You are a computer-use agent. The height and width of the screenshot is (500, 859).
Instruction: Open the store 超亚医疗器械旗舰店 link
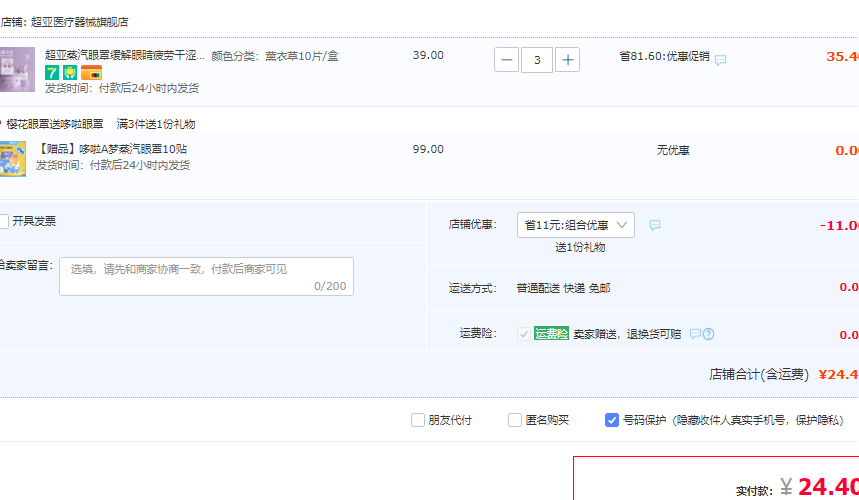click(x=79, y=22)
